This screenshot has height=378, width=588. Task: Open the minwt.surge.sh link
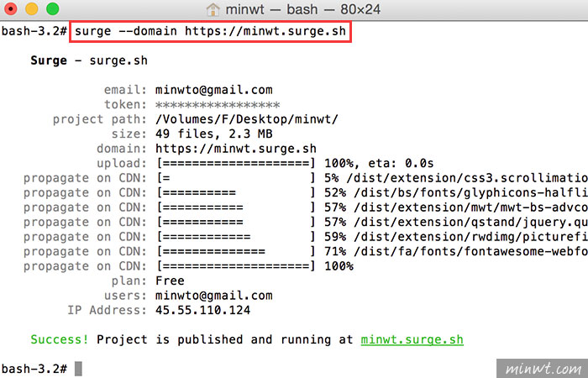(412, 339)
